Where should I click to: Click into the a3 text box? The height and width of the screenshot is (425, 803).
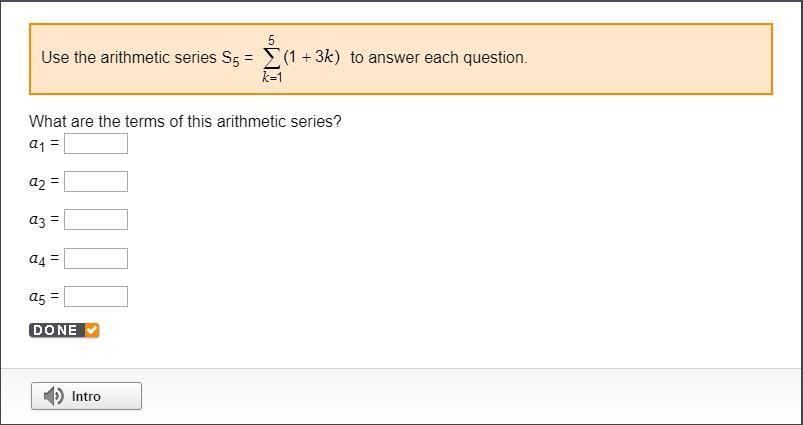(96, 220)
